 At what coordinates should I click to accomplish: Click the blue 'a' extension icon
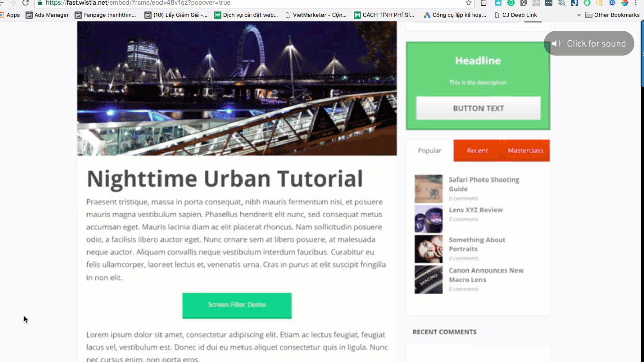coord(612,3)
